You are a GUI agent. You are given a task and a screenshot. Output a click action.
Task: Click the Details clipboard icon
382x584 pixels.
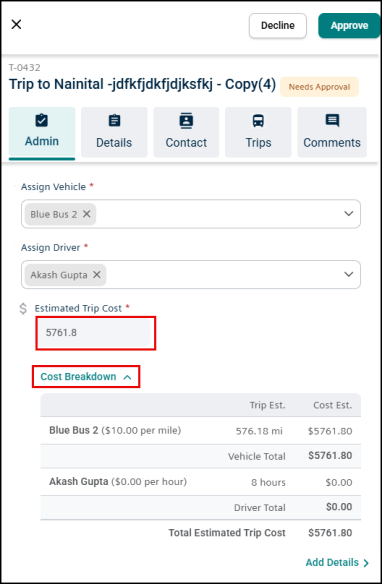(x=114, y=120)
